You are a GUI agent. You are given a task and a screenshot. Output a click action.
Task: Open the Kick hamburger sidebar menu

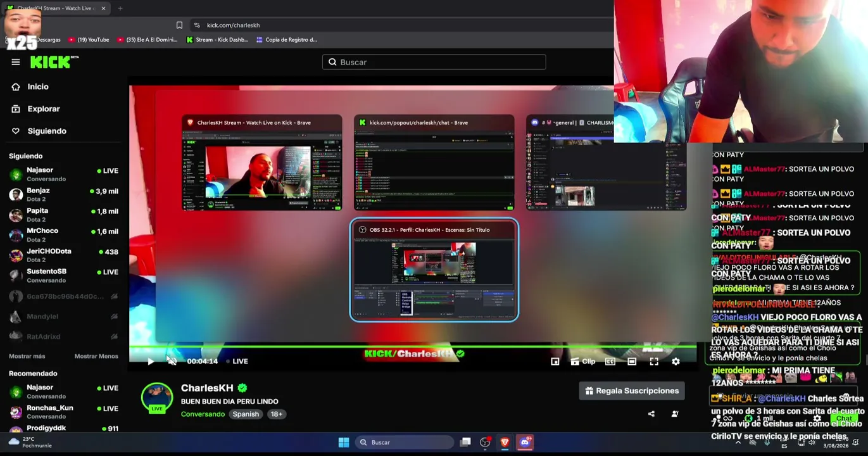[16, 62]
